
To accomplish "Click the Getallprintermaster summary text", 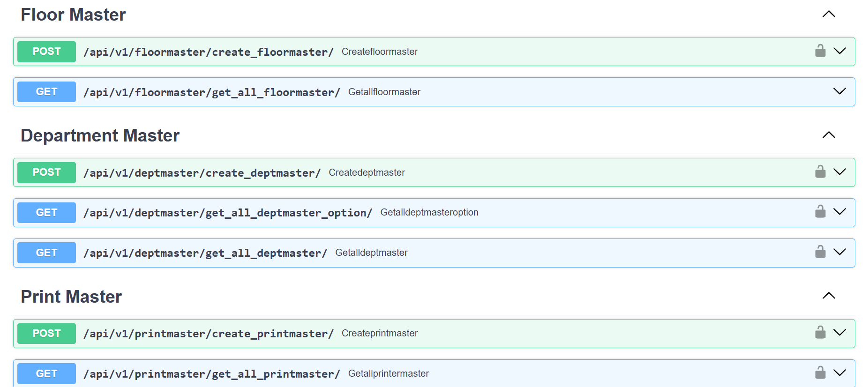I will point(388,373).
